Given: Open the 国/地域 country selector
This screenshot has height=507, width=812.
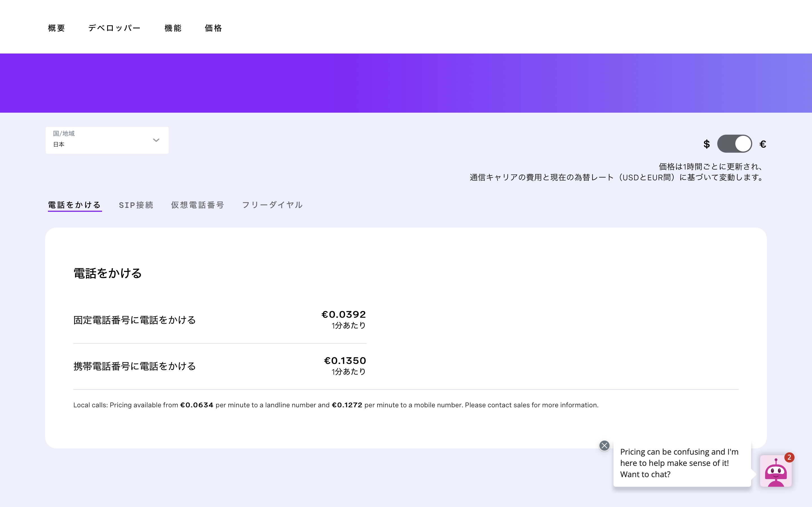Looking at the screenshot, I should point(107,140).
